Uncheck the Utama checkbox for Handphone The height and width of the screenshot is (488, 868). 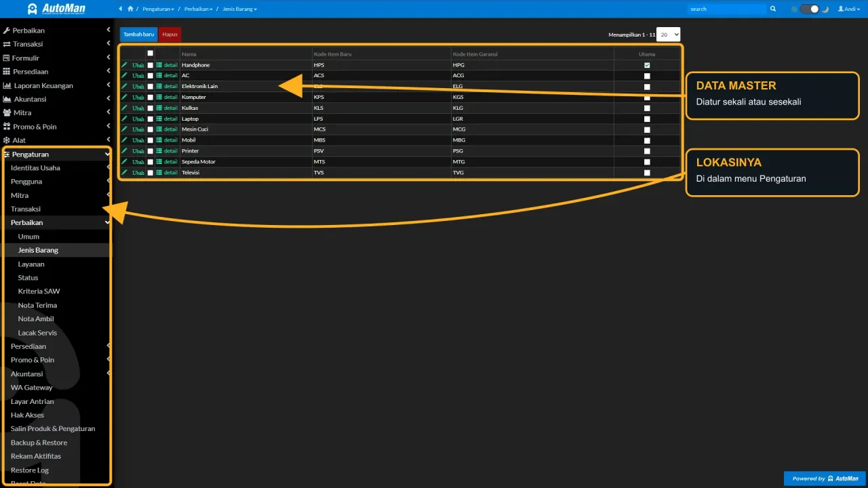pyautogui.click(x=647, y=65)
